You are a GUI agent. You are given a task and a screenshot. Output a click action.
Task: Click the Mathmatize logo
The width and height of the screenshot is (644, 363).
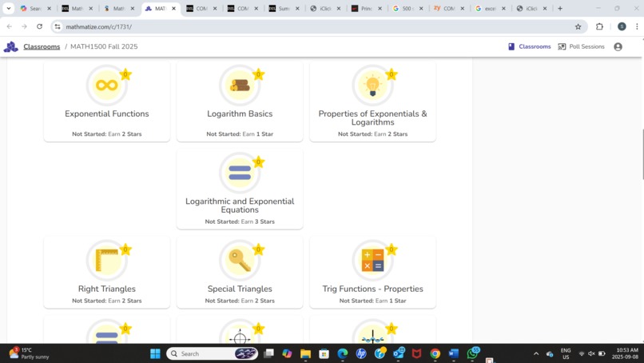pyautogui.click(x=10, y=47)
